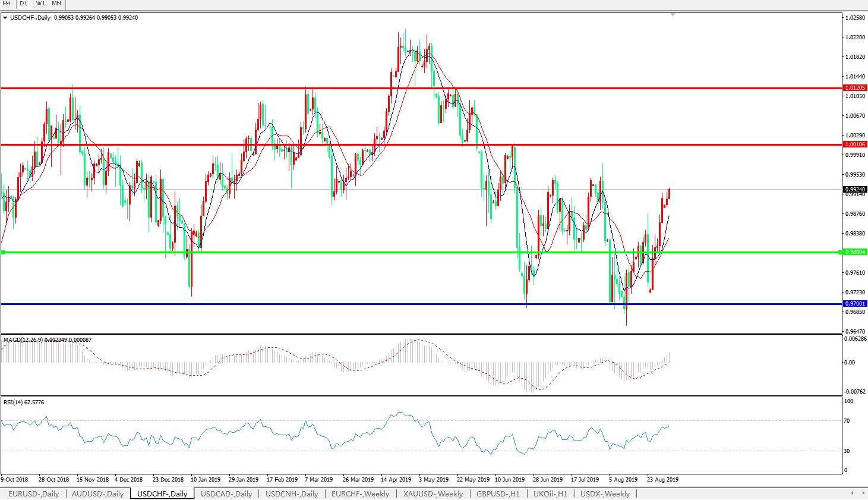Click the chart shift marker triangle

(x=673, y=14)
